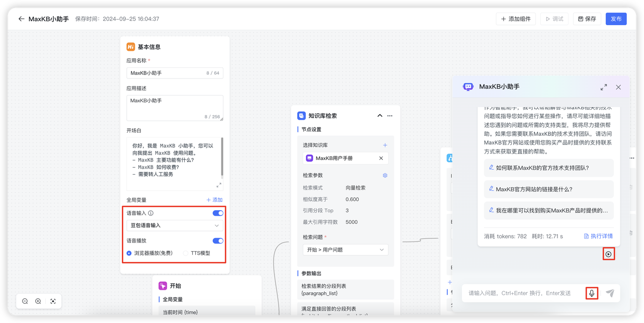Go back using the top-left arrow
644x323 pixels.
[x=21, y=19]
